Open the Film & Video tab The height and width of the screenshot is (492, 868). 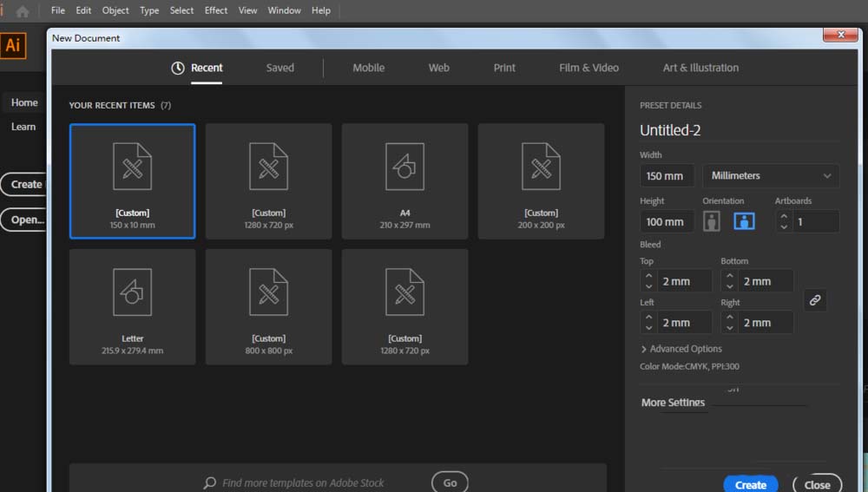[589, 68]
